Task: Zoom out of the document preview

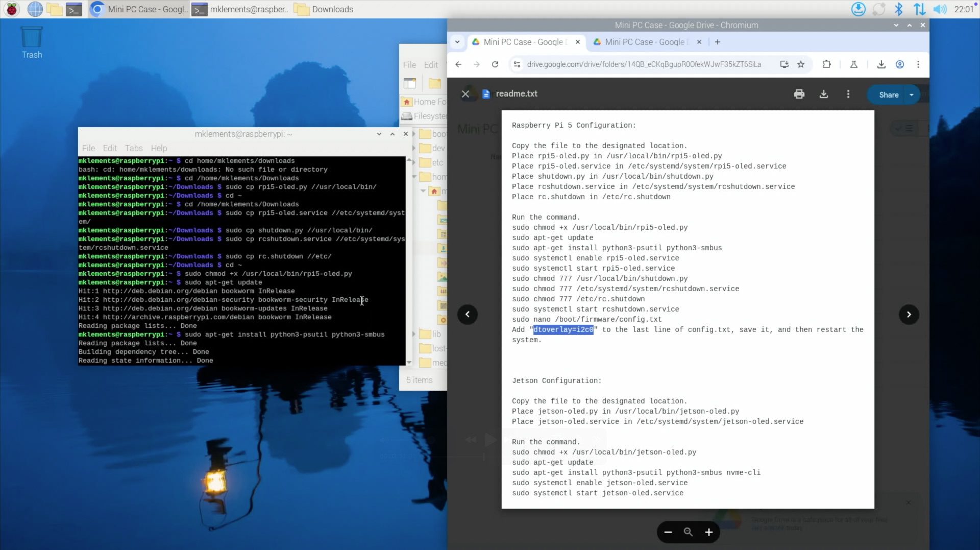Action: click(x=668, y=532)
